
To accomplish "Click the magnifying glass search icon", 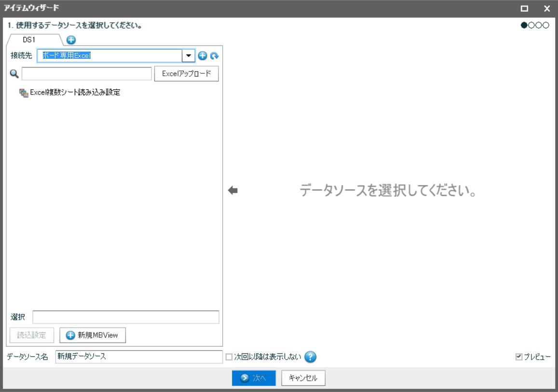I will pyautogui.click(x=14, y=74).
